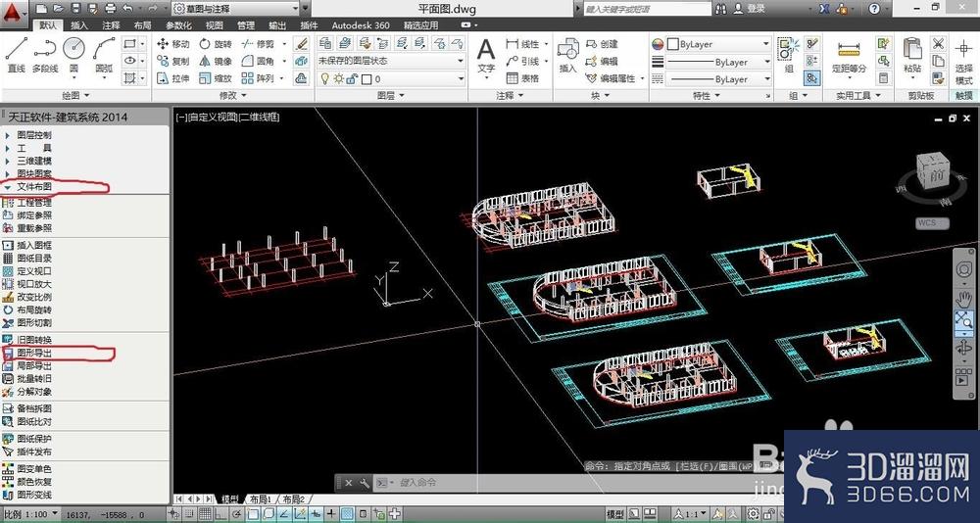Click 插入图框 in the side menu

[34, 246]
